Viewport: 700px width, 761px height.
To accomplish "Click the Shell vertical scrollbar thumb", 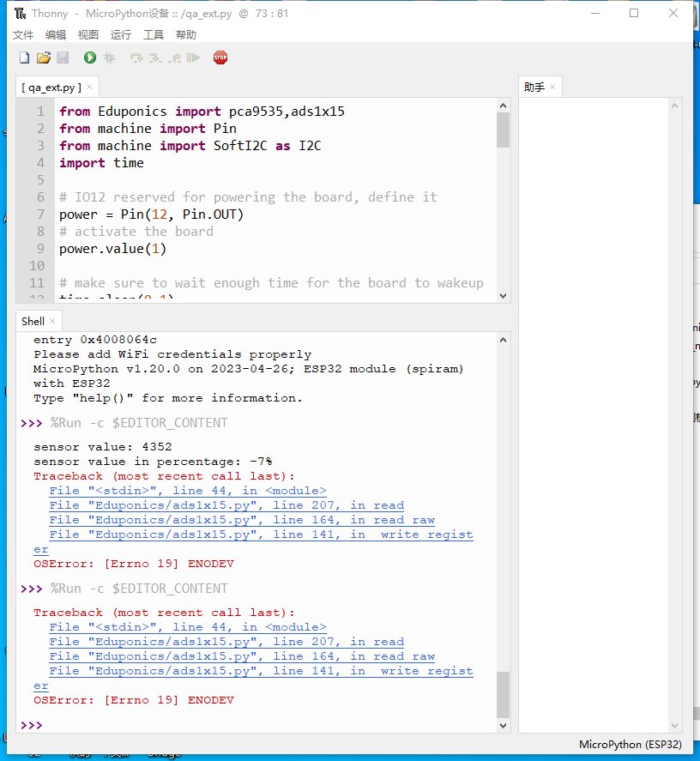I will (x=503, y=695).
